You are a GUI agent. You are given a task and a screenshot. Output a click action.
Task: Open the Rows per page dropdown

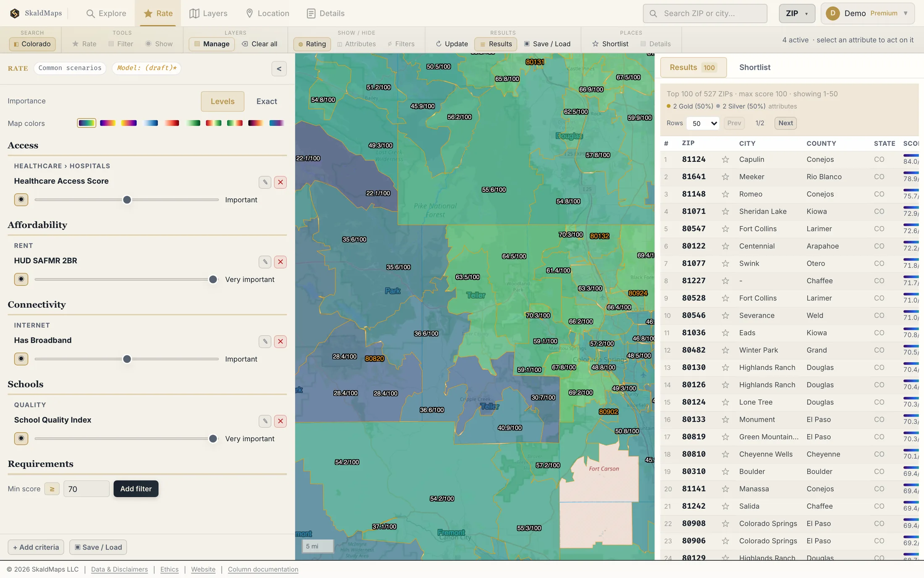point(703,123)
